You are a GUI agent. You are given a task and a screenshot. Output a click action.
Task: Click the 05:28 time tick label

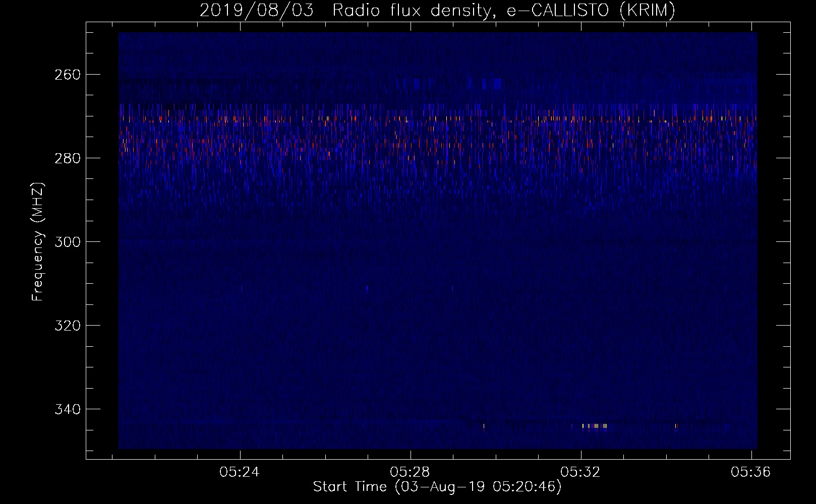pos(410,472)
